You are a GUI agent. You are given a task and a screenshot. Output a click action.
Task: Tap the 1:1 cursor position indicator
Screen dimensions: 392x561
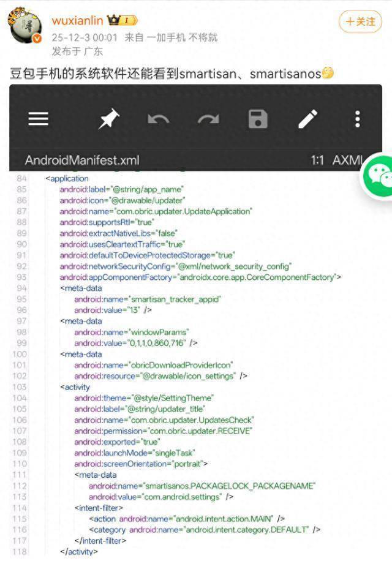(317, 160)
